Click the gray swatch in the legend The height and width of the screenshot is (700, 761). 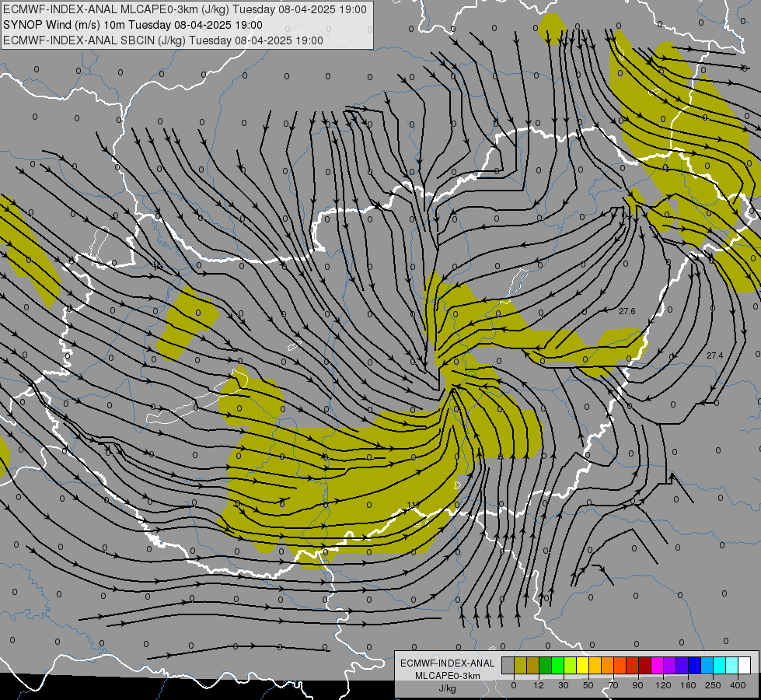pos(508,665)
